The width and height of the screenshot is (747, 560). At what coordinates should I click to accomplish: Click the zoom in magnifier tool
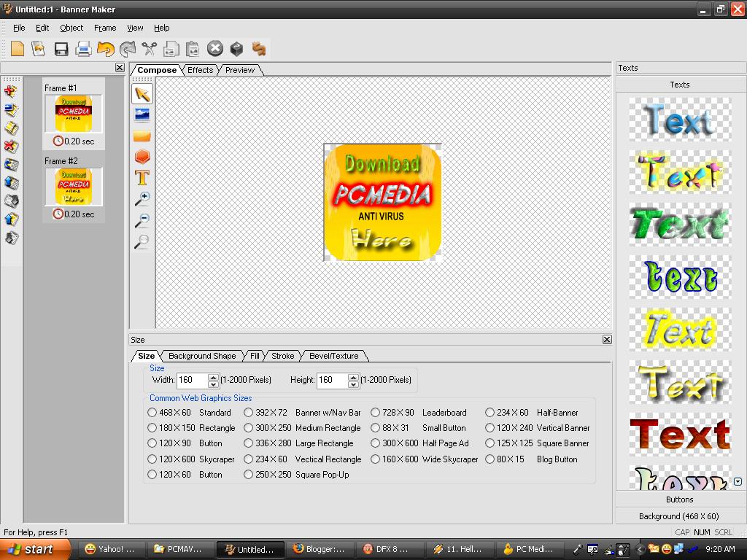pyautogui.click(x=142, y=199)
